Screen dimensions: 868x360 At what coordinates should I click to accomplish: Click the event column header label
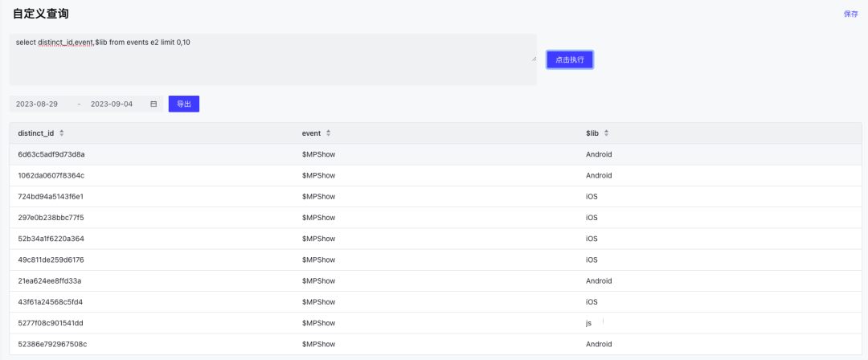pyautogui.click(x=311, y=133)
